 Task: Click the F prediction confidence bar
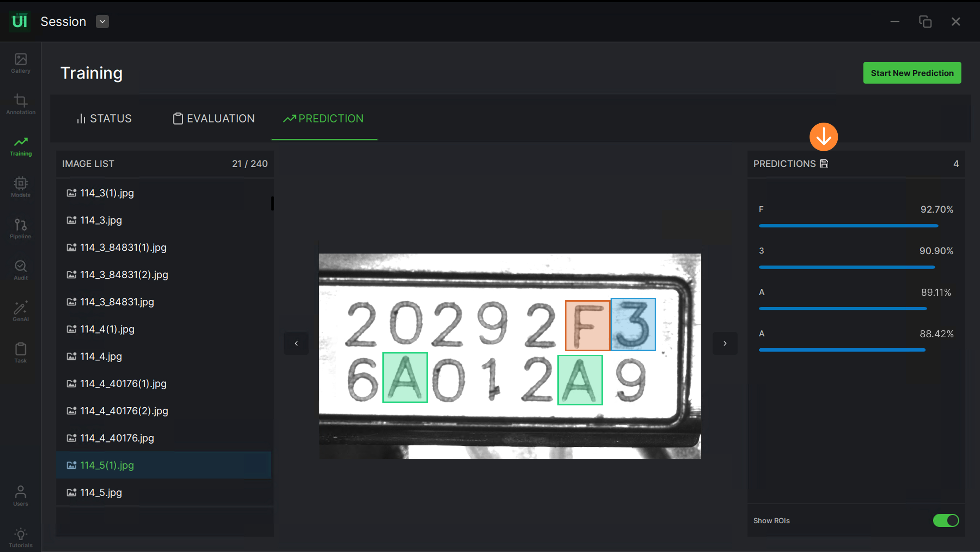point(848,226)
